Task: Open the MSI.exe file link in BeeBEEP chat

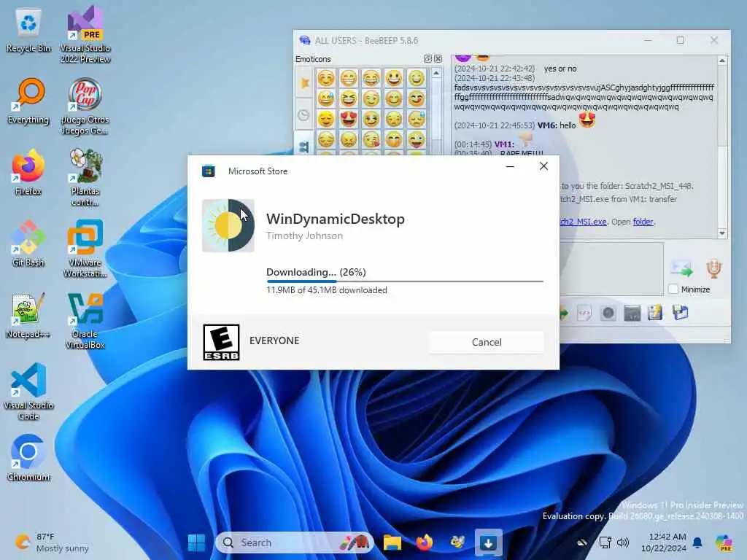Action: click(583, 222)
